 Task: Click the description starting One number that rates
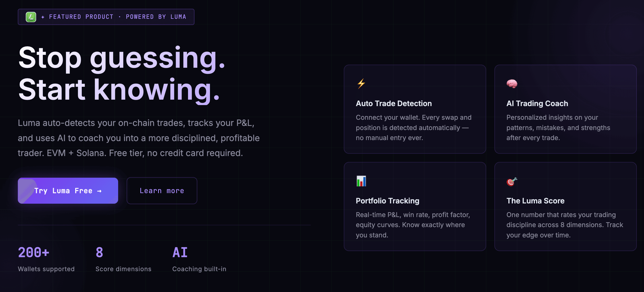(565, 225)
